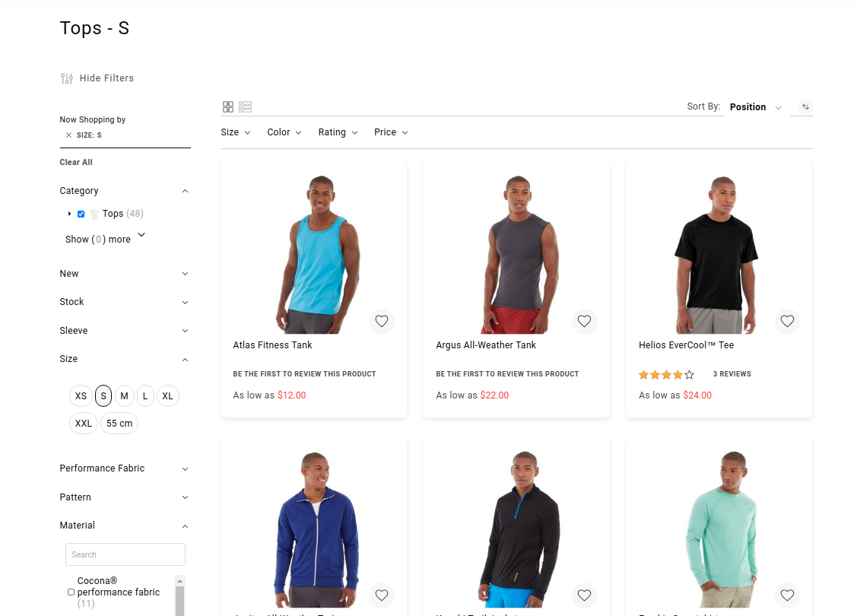Open the Size top filter dropdown
Screen dimensions: 860x616
tap(235, 132)
